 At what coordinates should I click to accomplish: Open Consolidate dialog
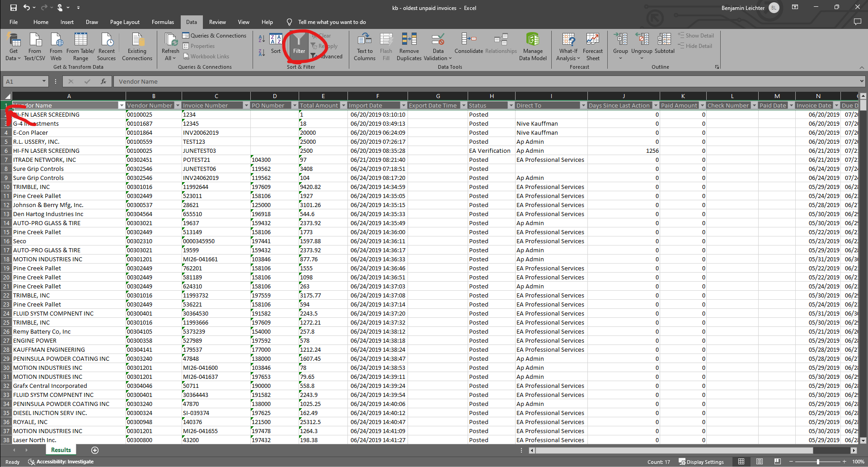point(469,44)
